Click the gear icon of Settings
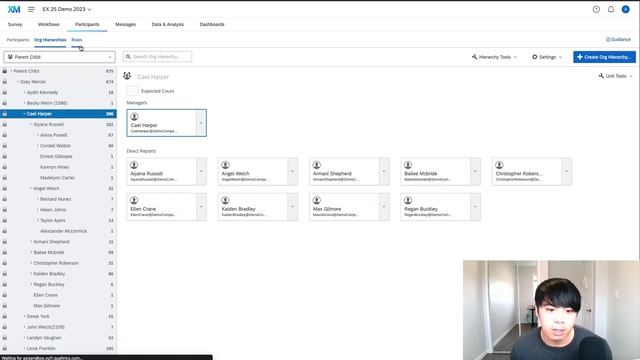The width and height of the screenshot is (640, 360). coord(535,57)
